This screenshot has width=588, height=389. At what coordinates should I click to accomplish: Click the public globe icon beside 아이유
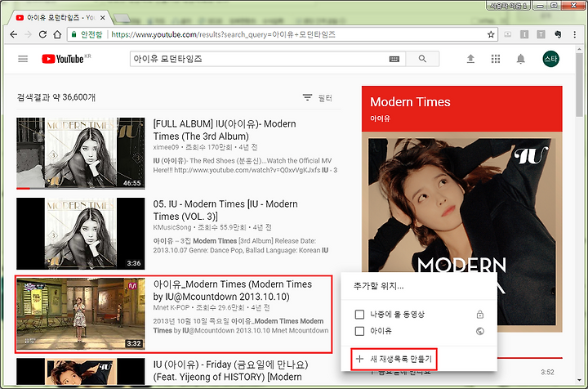point(480,331)
